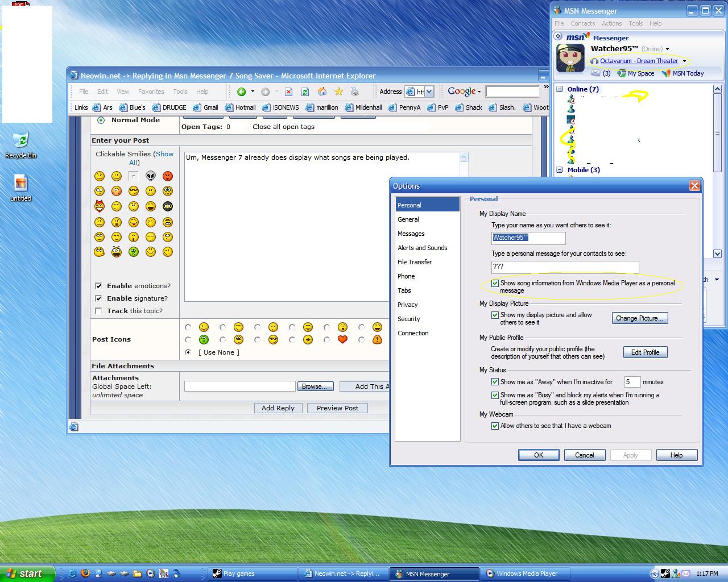Select the devil emoticon from Clickable Smilies

click(99, 206)
